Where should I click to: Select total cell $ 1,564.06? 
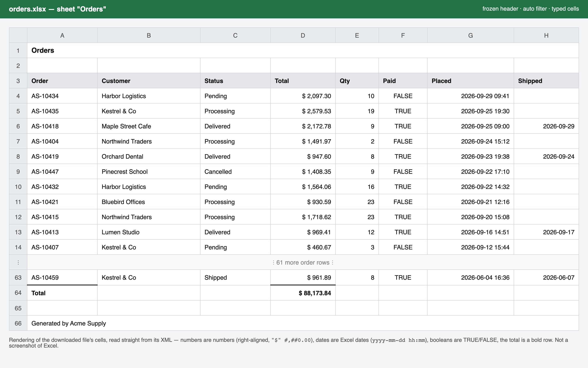[x=303, y=187]
